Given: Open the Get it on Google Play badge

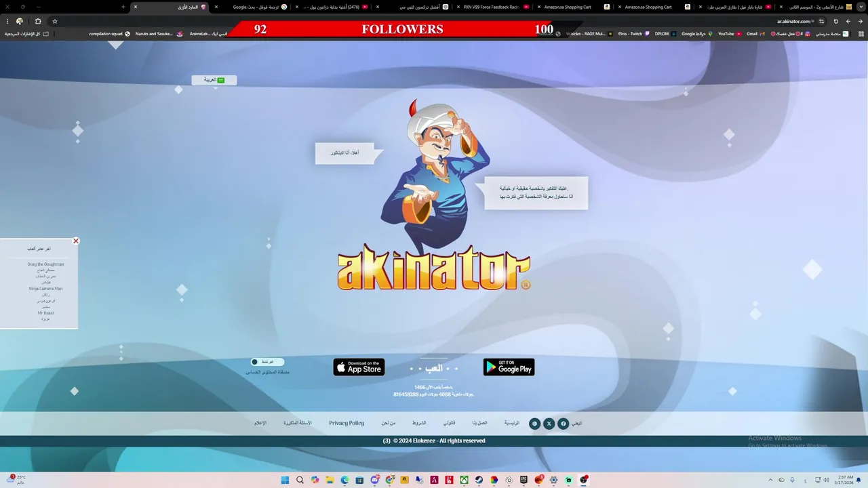Looking at the screenshot, I should point(509,367).
